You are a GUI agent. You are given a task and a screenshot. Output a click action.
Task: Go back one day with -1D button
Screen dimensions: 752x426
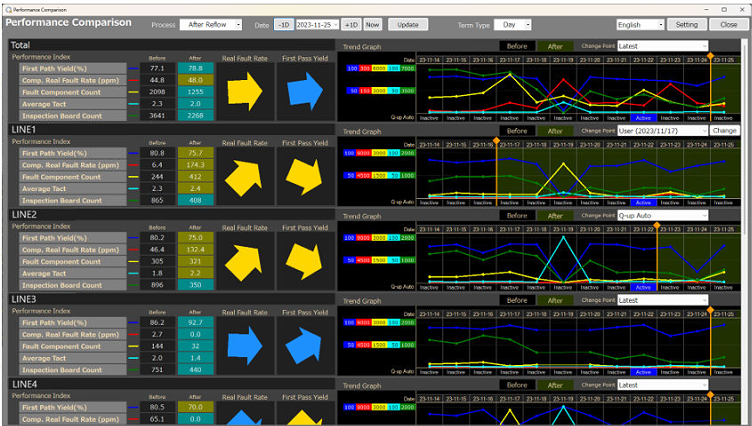point(284,24)
